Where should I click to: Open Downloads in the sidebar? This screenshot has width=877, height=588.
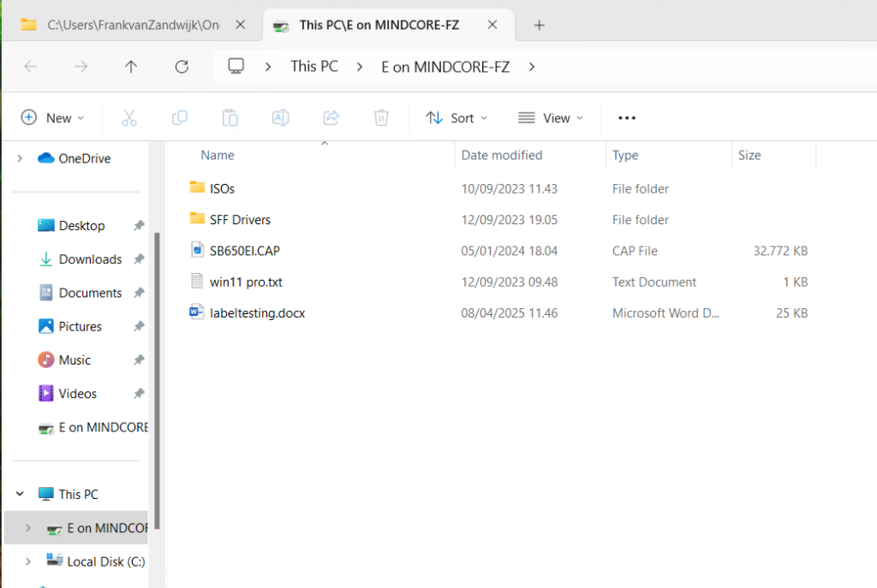click(90, 259)
